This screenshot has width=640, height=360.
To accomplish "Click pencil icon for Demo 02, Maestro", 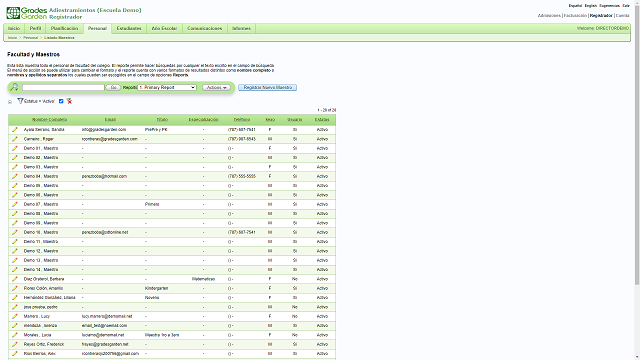I will tap(15, 158).
